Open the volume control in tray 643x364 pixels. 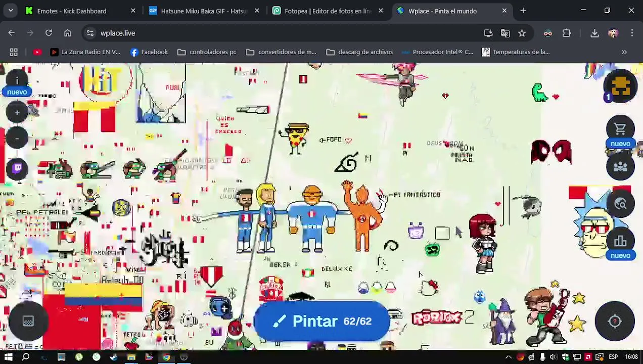click(x=553, y=357)
